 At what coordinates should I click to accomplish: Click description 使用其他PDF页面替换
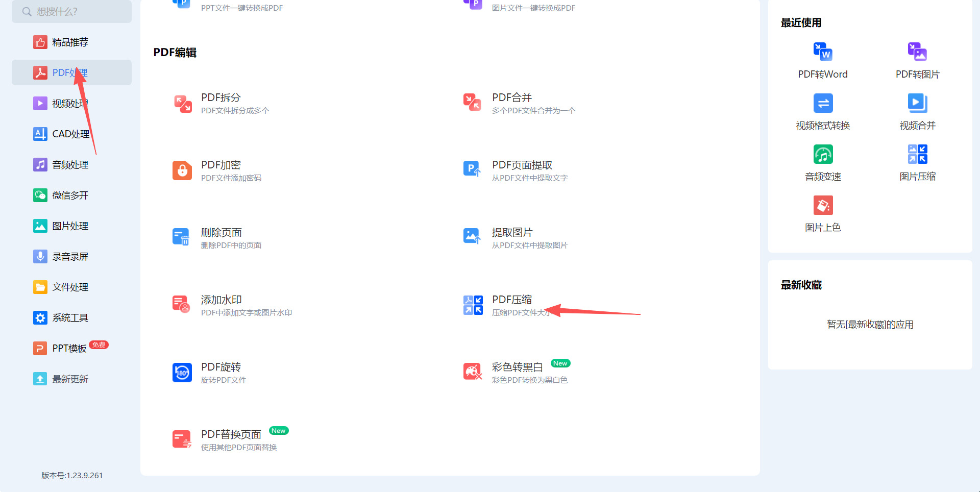click(239, 448)
